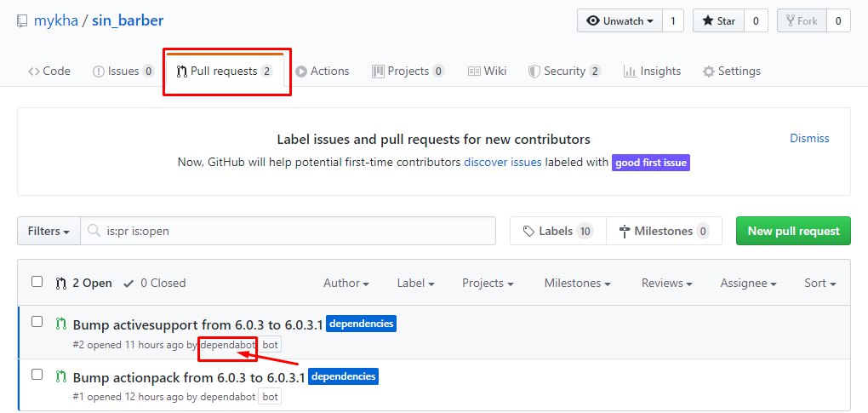Focus the is:pr is:open search field
Viewport: 868px width, 413px height.
(x=288, y=231)
